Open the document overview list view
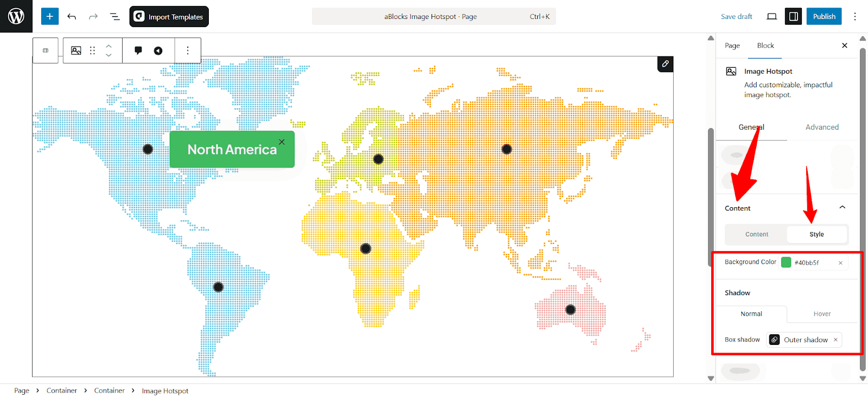The width and height of the screenshot is (868, 397). click(115, 17)
